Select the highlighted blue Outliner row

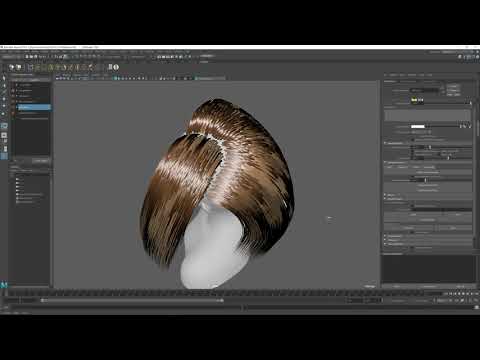tap(34, 107)
